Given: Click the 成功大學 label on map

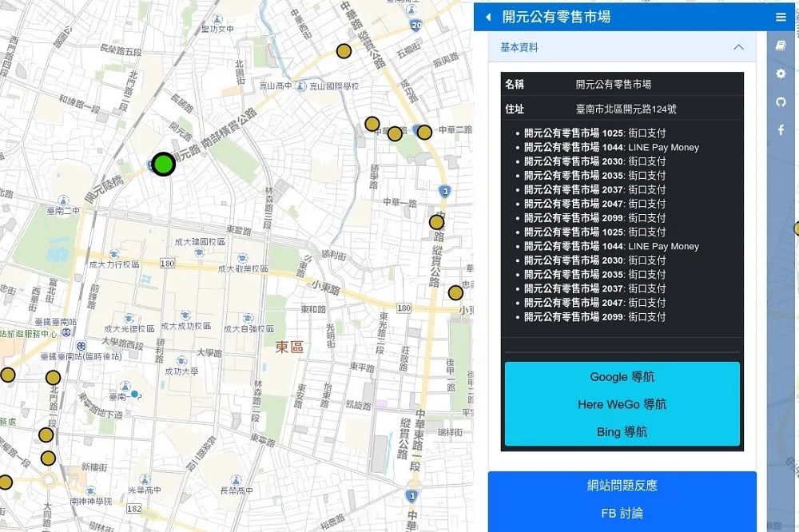Looking at the screenshot, I should click(182, 371).
